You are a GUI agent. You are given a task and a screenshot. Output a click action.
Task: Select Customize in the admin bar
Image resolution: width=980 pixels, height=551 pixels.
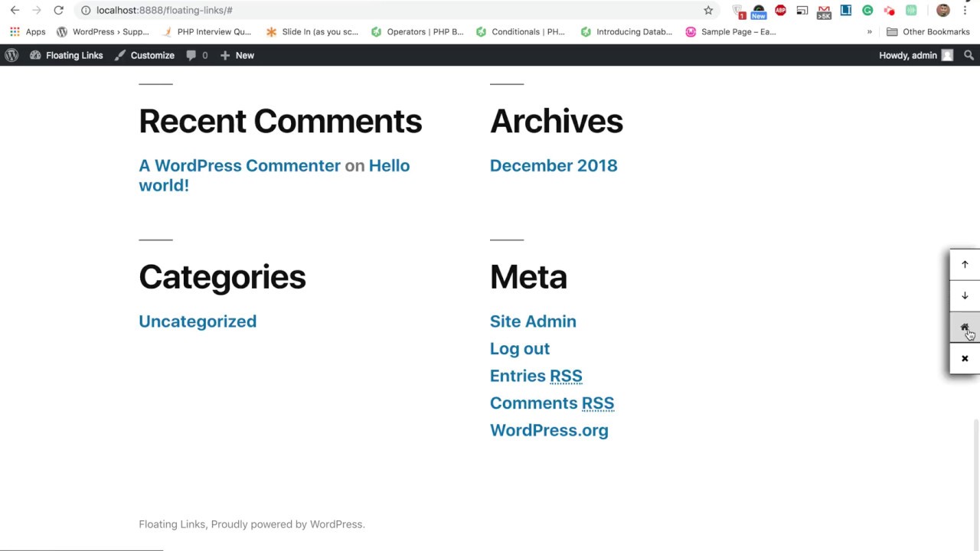click(145, 55)
